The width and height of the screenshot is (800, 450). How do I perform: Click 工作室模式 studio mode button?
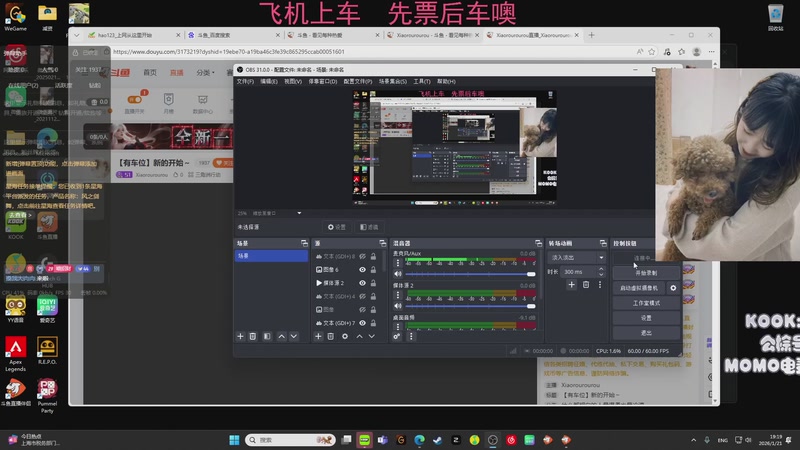pos(646,303)
